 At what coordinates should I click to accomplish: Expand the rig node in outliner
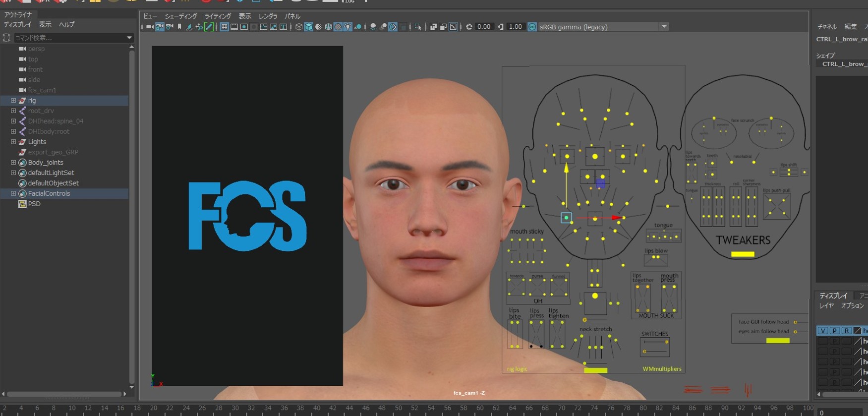pos(13,101)
